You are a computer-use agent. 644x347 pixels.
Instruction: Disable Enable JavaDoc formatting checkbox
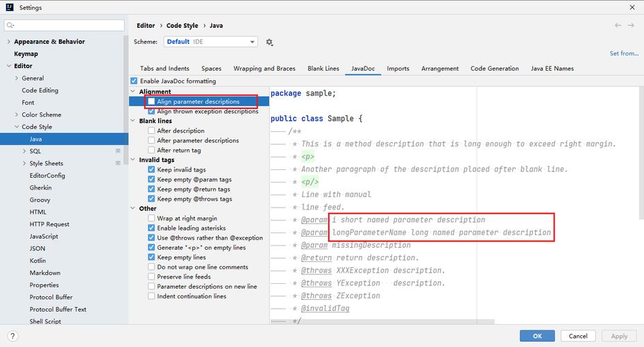pyautogui.click(x=134, y=81)
